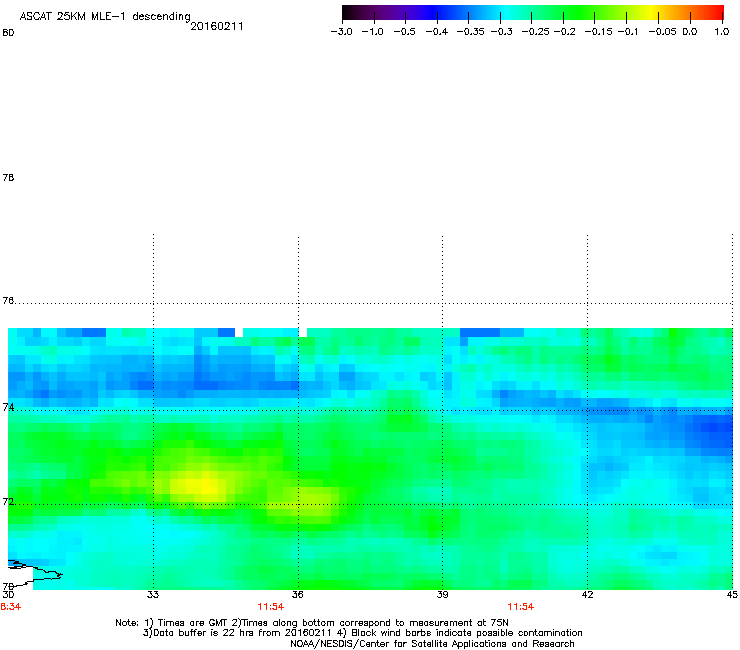
Task: Click the black end of the color scale
Action: point(348,13)
